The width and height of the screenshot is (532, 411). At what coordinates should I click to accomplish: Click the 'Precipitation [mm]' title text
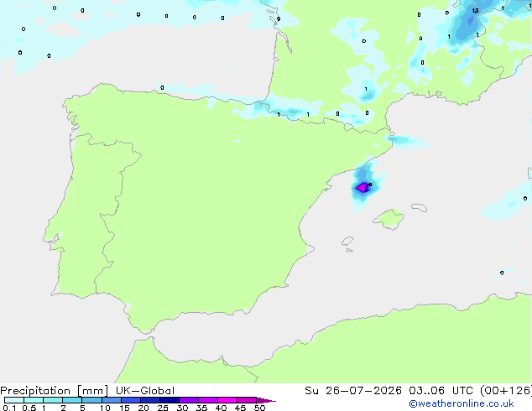54,391
